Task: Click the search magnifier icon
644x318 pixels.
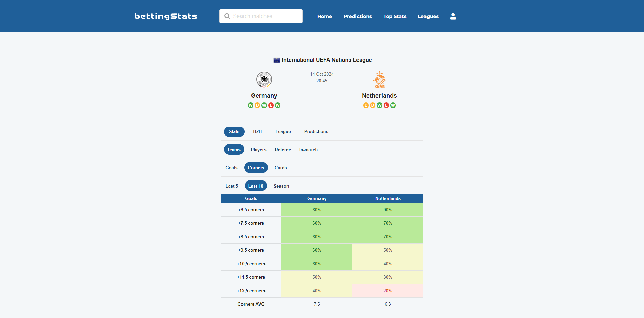Action: pyautogui.click(x=227, y=16)
